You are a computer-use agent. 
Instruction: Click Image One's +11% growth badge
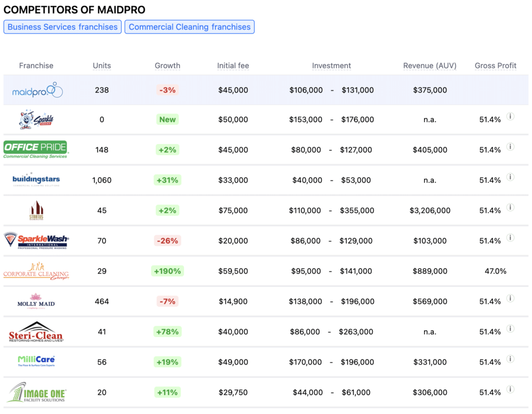[167, 392]
